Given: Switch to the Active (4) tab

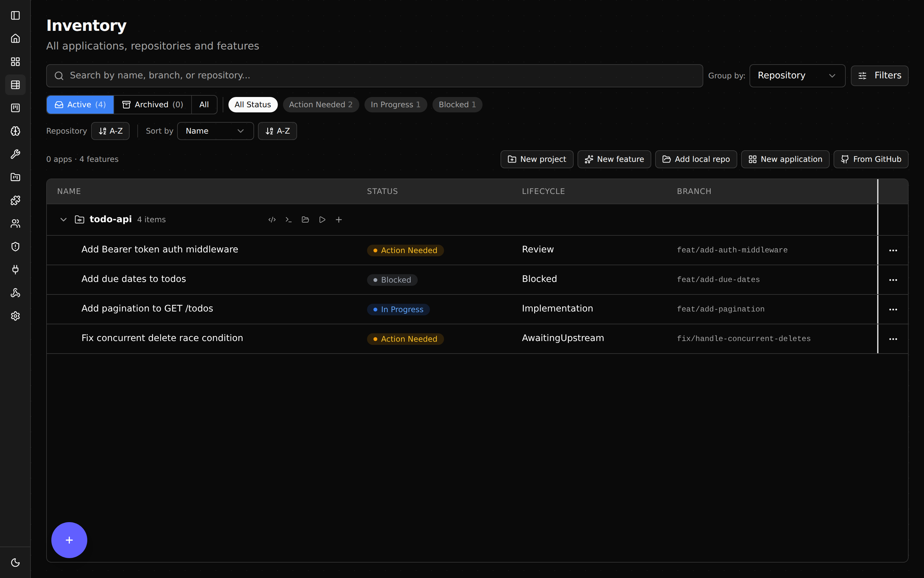Looking at the screenshot, I should pos(80,105).
